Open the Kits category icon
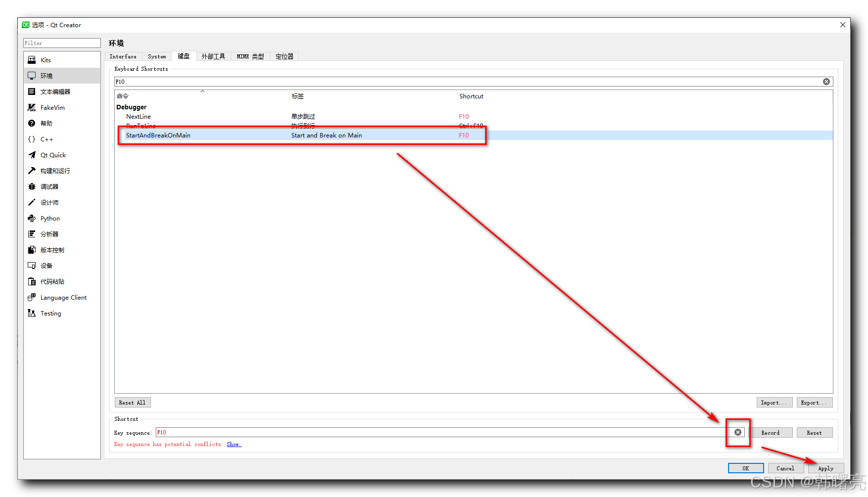This screenshot has height=497, width=868. [x=32, y=60]
